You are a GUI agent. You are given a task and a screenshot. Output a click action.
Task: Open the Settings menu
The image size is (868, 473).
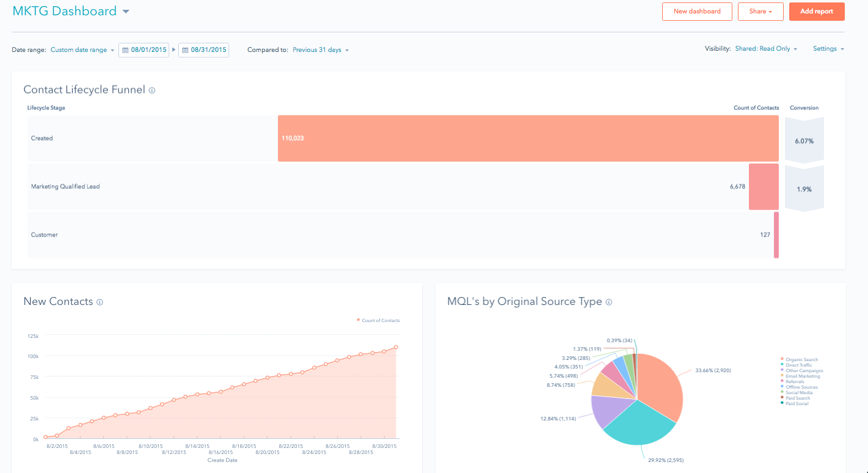pos(828,49)
